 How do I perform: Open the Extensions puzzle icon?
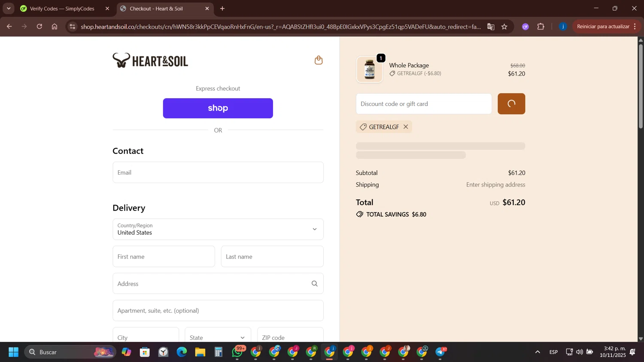[541, 27]
